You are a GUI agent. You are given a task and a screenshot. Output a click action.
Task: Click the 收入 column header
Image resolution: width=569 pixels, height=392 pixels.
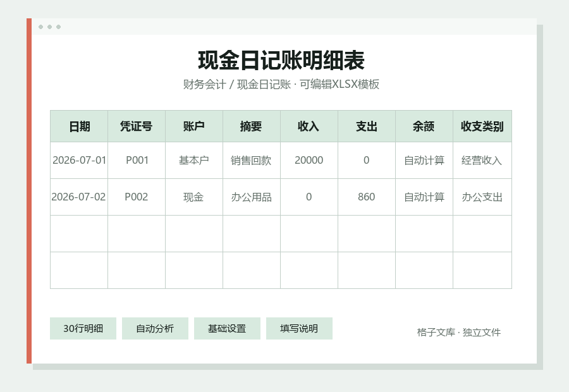point(309,126)
